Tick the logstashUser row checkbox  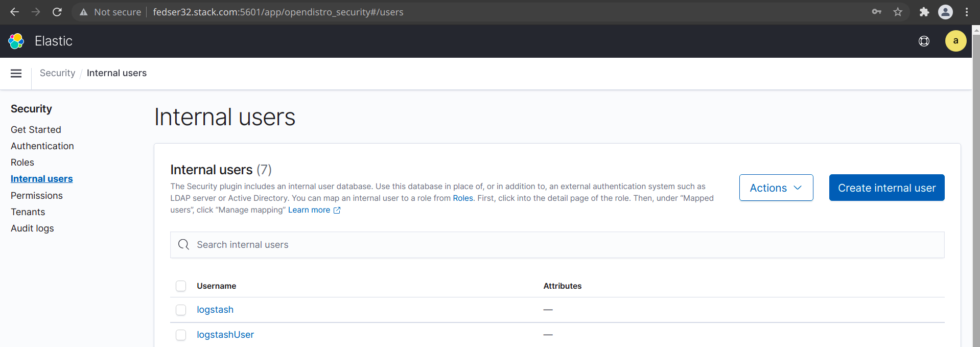[181, 335]
